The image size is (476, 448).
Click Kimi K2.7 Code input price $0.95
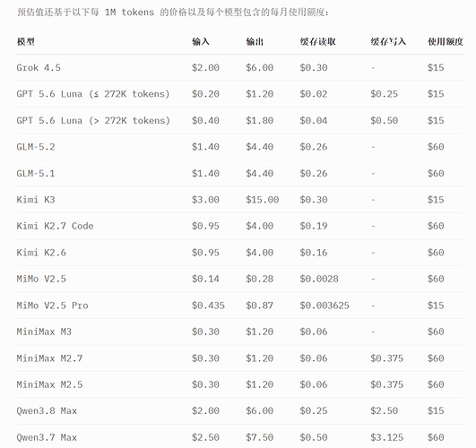(205, 226)
